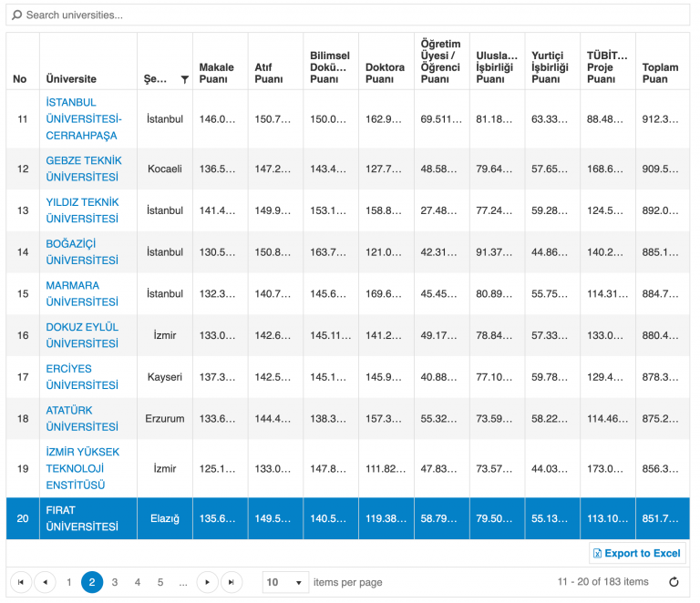Click the items per page label
Screen dimensions: 700x603
(x=348, y=582)
